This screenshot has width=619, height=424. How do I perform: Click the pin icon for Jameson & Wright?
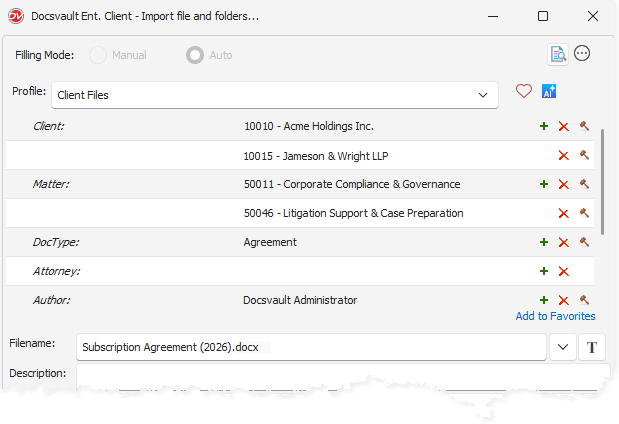(584, 155)
